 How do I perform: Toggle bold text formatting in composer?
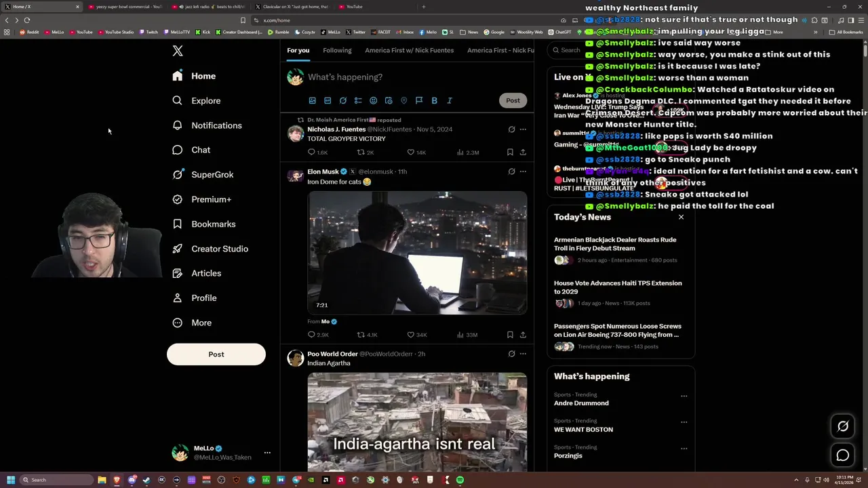[x=434, y=100]
